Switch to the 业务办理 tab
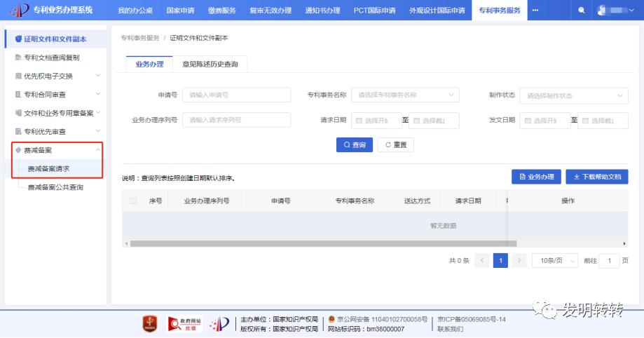 [x=149, y=64]
